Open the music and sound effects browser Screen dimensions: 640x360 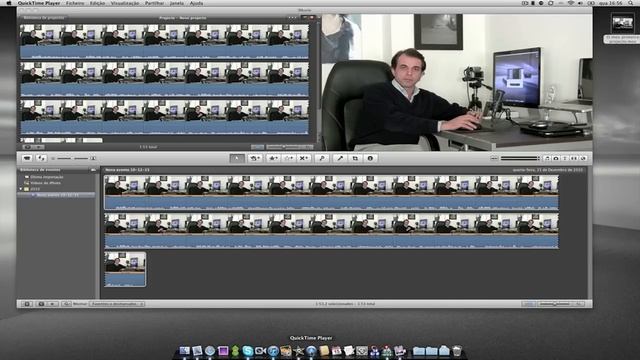pos(547,158)
